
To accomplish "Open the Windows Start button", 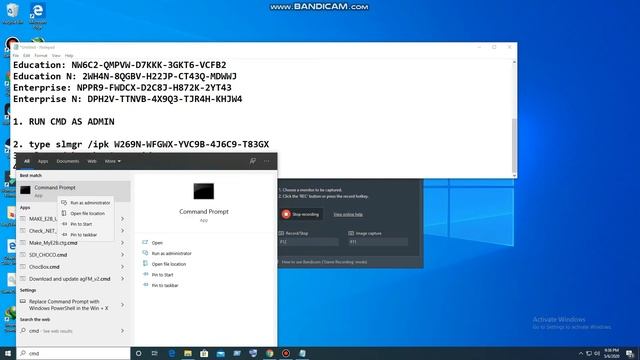I will point(8,353).
